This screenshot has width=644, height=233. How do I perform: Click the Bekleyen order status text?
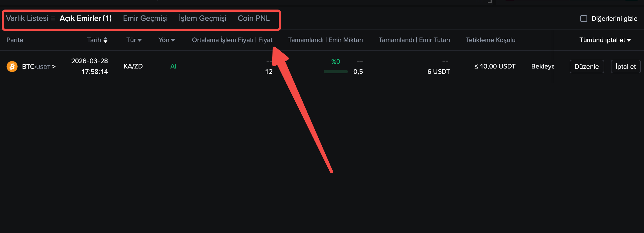point(542,67)
